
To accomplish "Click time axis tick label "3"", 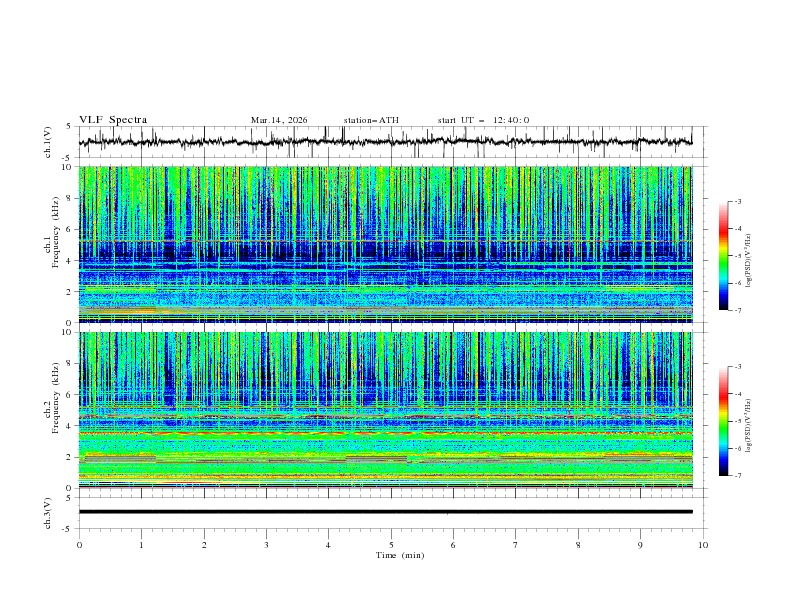I will pyautogui.click(x=266, y=545).
